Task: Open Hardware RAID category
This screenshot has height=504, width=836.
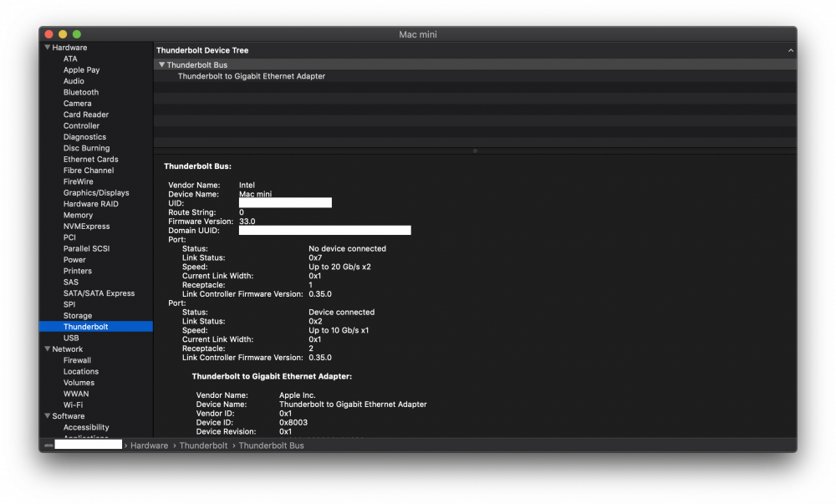Action: 90,204
